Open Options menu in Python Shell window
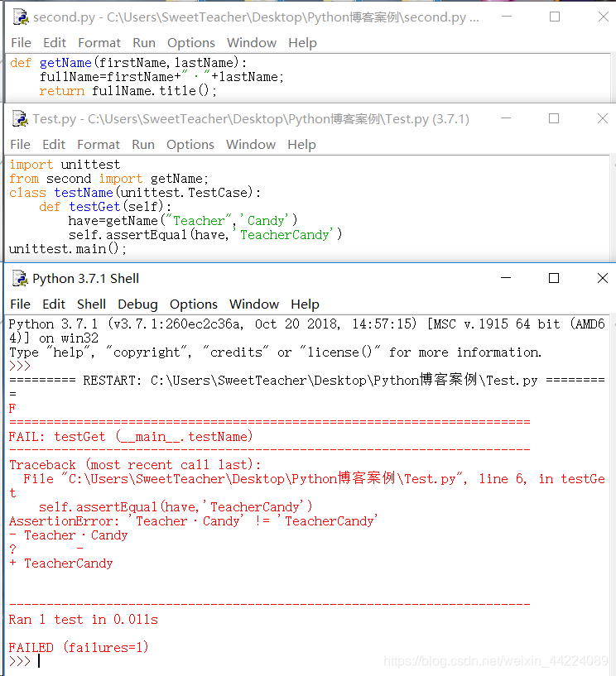Image resolution: width=616 pixels, height=676 pixels. tap(193, 304)
